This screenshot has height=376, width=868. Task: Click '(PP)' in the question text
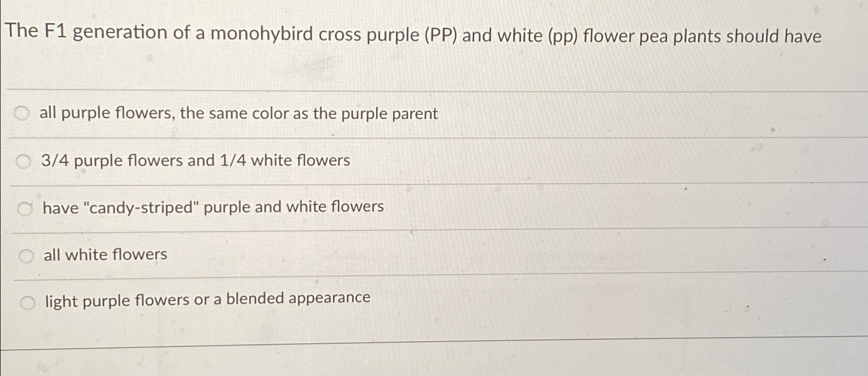[x=439, y=35]
